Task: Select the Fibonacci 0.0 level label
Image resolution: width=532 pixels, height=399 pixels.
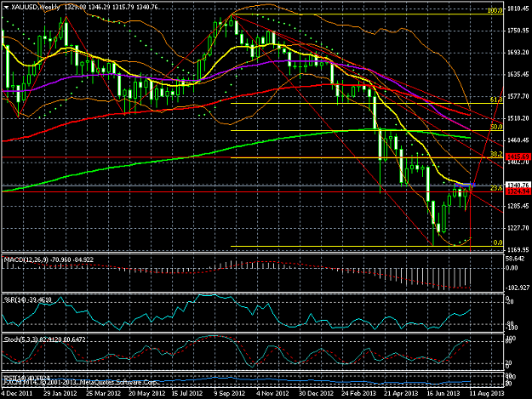Action: pos(498,242)
